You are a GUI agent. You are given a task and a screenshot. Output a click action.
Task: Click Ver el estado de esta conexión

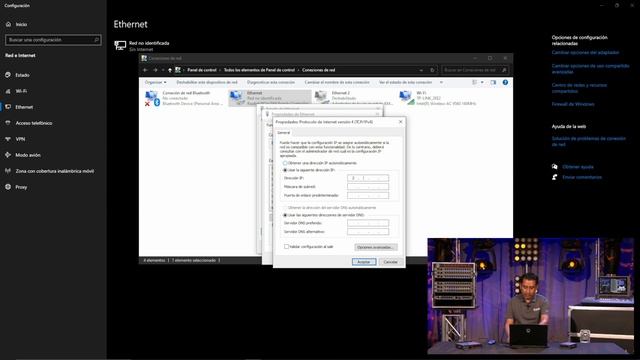[405, 82]
